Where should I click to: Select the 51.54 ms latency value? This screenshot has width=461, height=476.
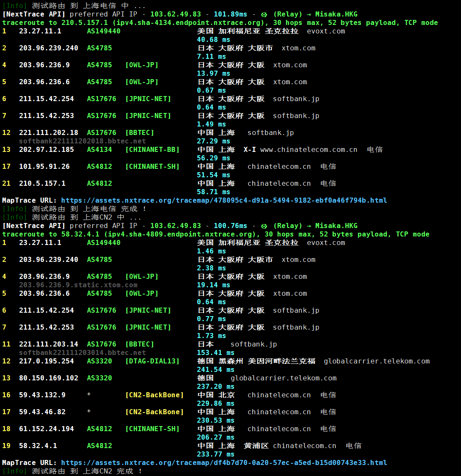coord(213,175)
